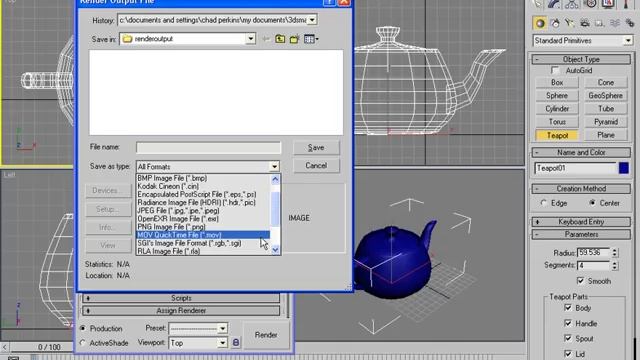Click the back arrow in Save dialog
Viewport: 640px width, 360px height.
266,39
